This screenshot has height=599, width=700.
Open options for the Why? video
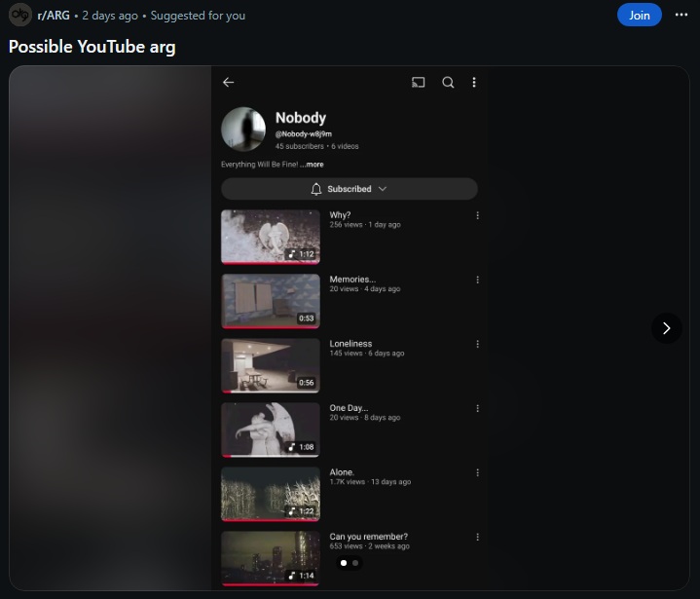point(478,216)
